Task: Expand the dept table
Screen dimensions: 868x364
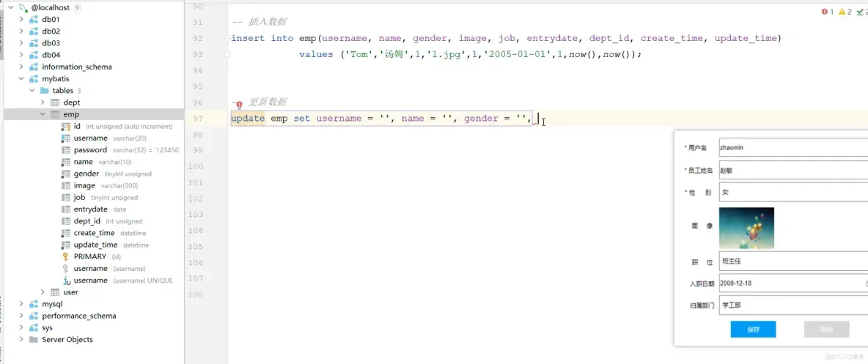Action: pyautogui.click(x=43, y=103)
